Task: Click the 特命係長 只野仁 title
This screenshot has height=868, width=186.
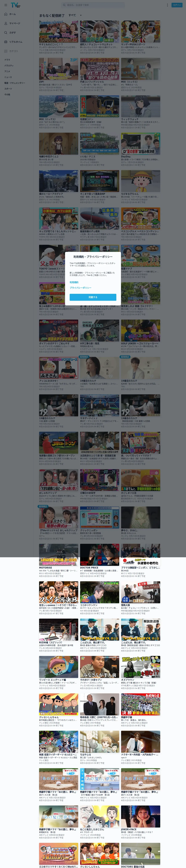Action: 99,717
